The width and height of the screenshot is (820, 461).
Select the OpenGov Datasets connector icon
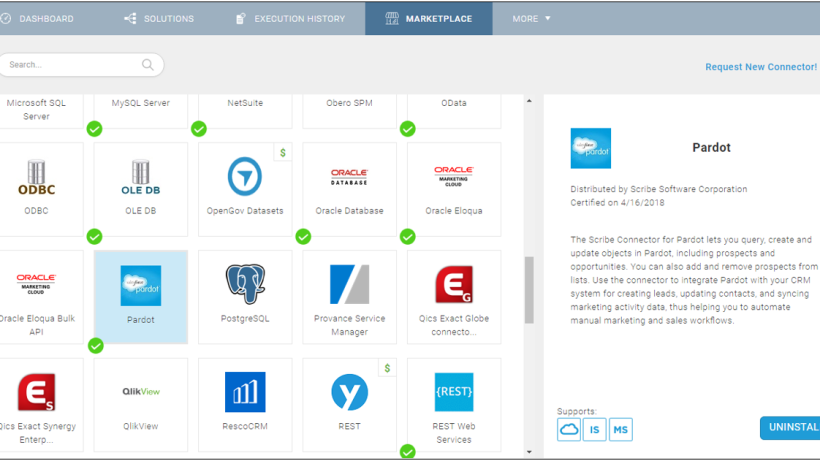245,177
